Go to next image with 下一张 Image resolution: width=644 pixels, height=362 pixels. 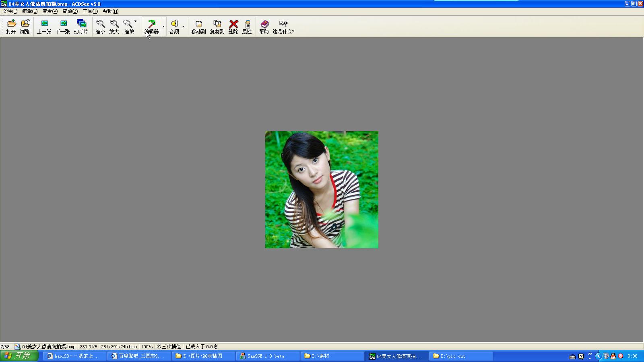63,27
